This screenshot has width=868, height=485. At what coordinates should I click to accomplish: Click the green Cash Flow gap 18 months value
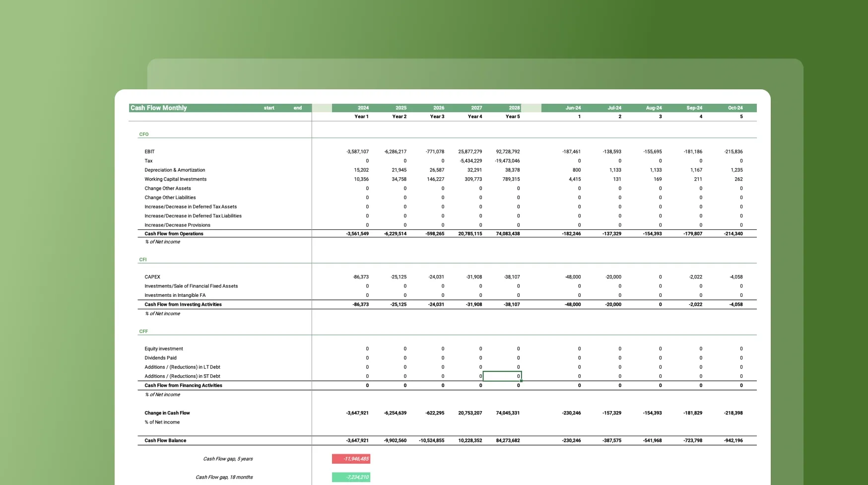[351, 478]
